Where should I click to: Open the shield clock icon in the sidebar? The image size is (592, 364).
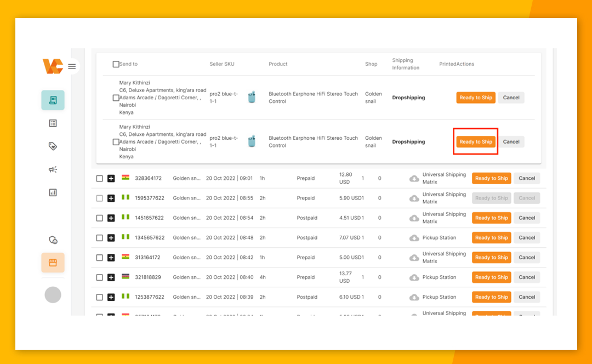pyautogui.click(x=53, y=240)
